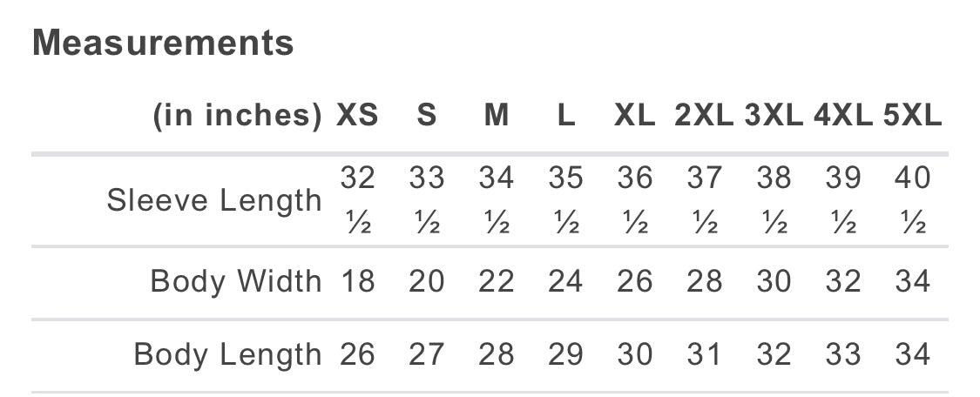Click the "(in inches)" unit label
Viewport: 980px width, 397px height.
point(237,116)
